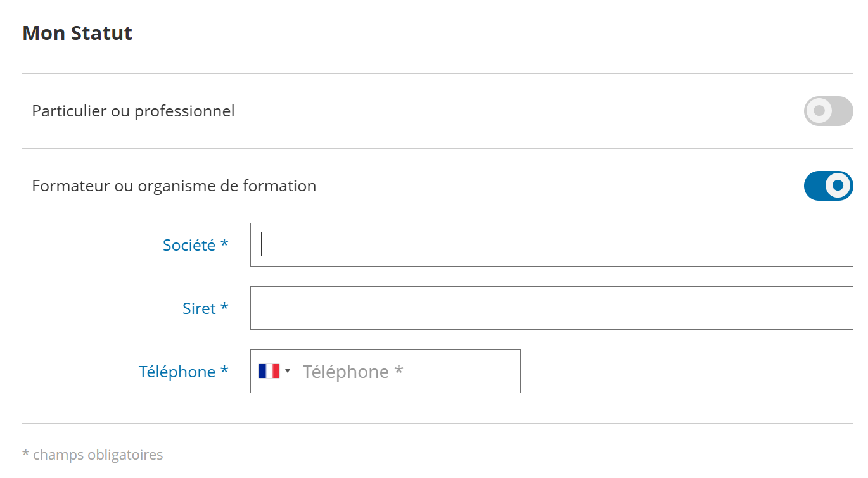Click the Particulier ou professionnel label text
The height and width of the screenshot is (478, 868).
pyautogui.click(x=133, y=111)
